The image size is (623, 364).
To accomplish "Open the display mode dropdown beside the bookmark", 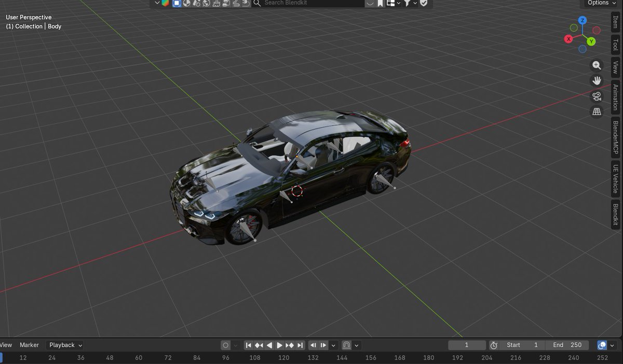I will [393, 3].
